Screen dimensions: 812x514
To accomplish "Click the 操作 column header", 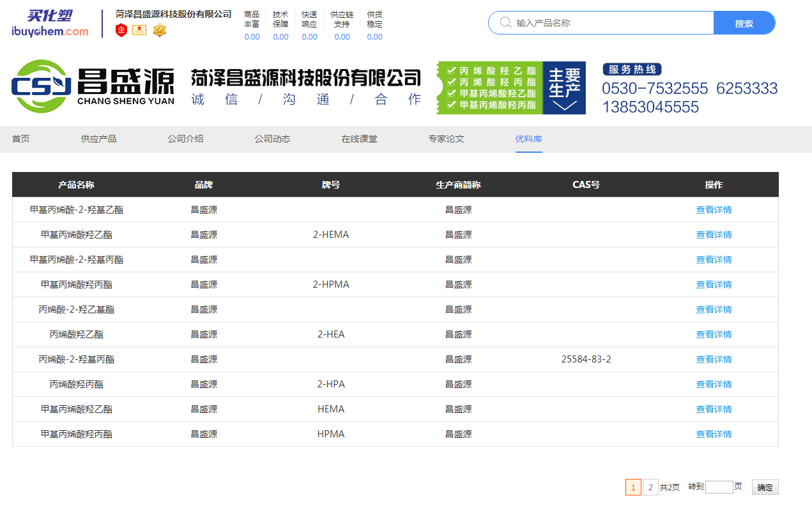I will [x=714, y=185].
